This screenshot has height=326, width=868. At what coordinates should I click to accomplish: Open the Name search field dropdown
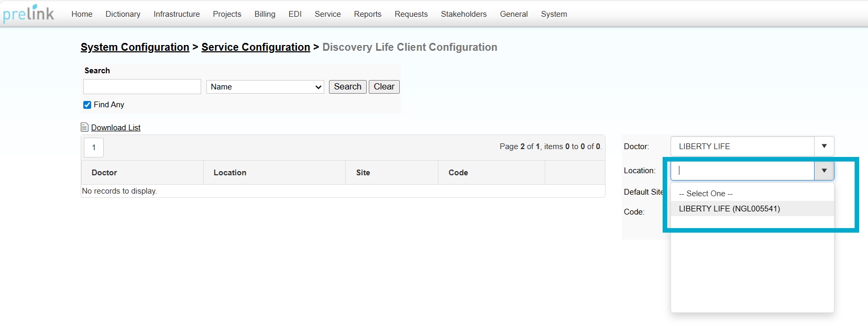pyautogui.click(x=265, y=87)
